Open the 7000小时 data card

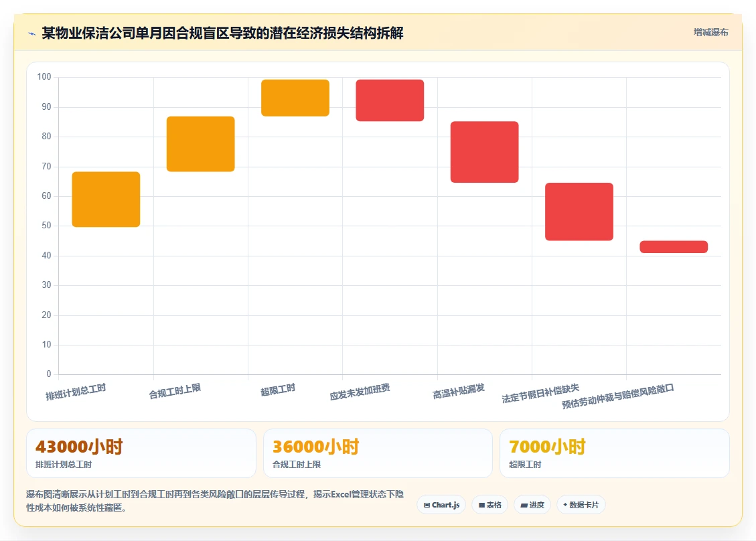615,453
